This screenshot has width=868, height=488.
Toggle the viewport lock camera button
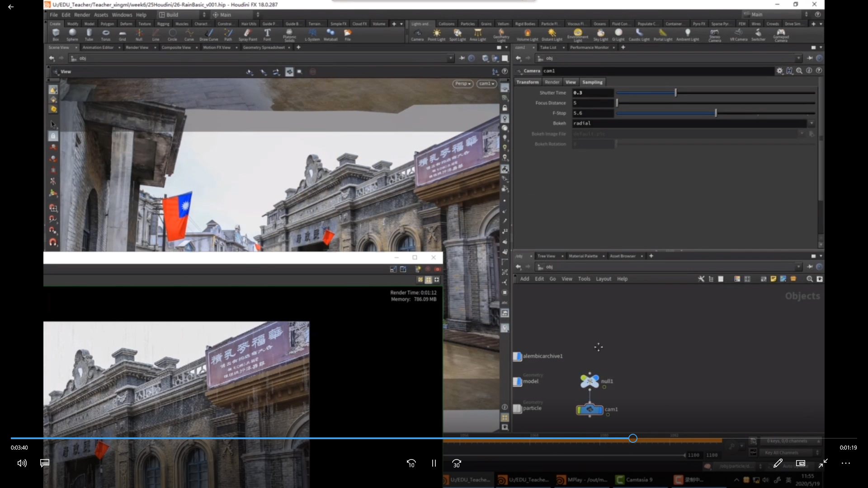(x=505, y=108)
